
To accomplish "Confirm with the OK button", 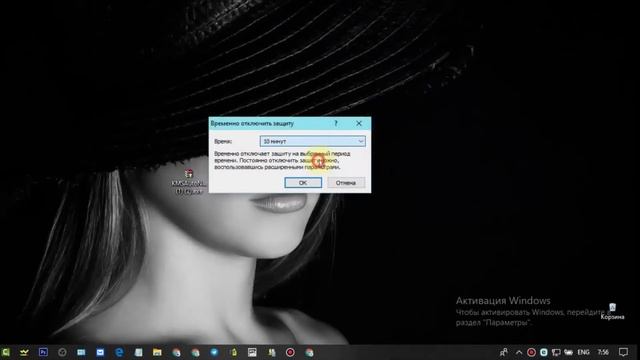I will coord(303,183).
